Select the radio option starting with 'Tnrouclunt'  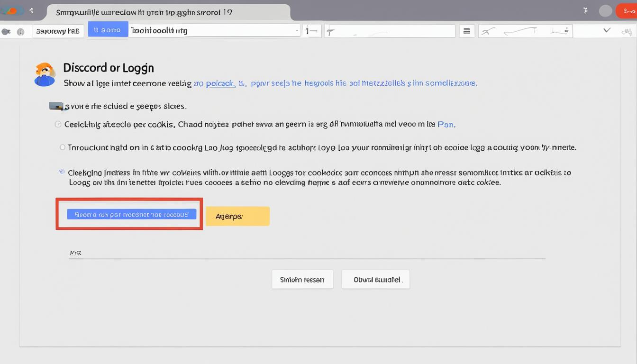click(x=62, y=147)
